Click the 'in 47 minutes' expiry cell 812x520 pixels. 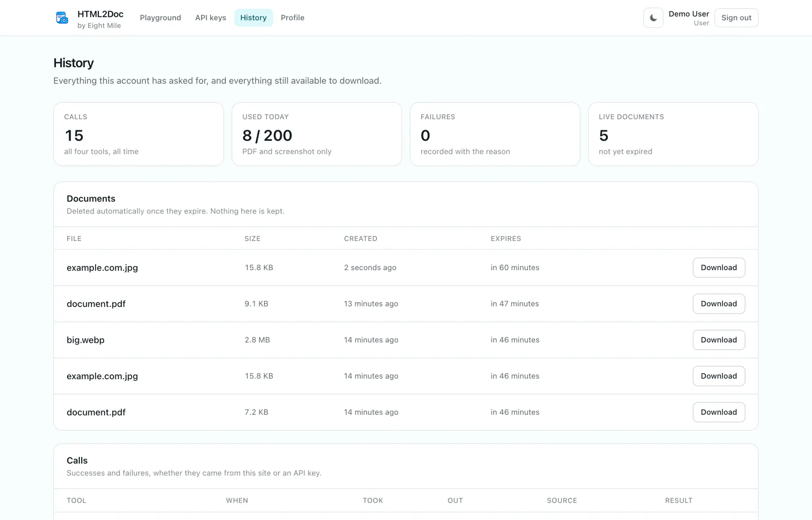point(515,304)
